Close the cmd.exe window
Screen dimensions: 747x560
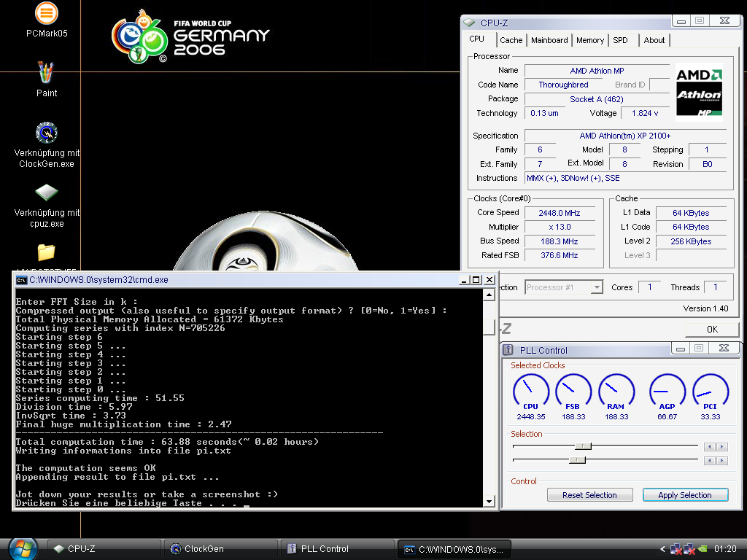pos(489,280)
